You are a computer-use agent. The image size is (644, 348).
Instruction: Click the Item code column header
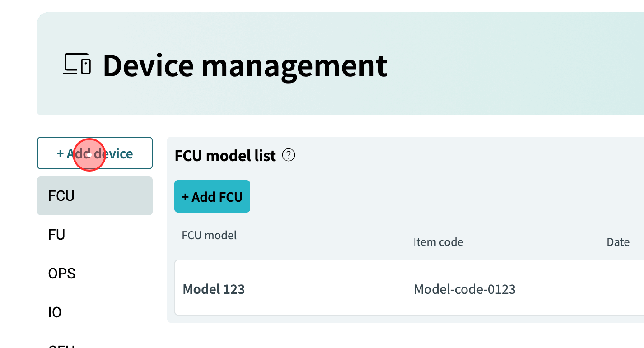(x=438, y=242)
